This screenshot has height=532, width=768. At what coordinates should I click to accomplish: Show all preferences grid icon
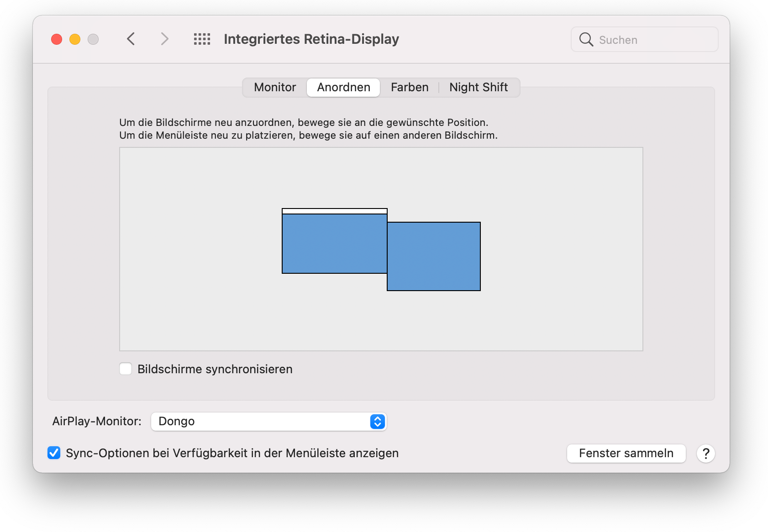(202, 39)
